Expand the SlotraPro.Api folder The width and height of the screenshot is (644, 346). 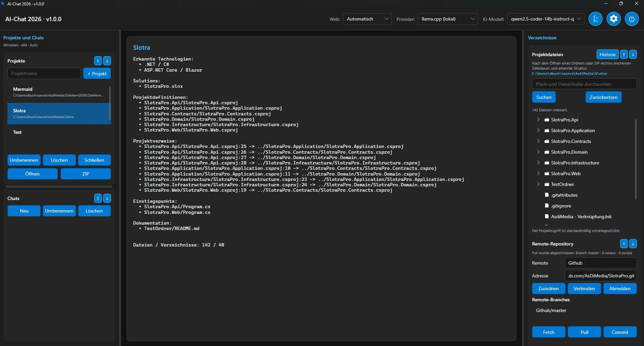pos(538,119)
